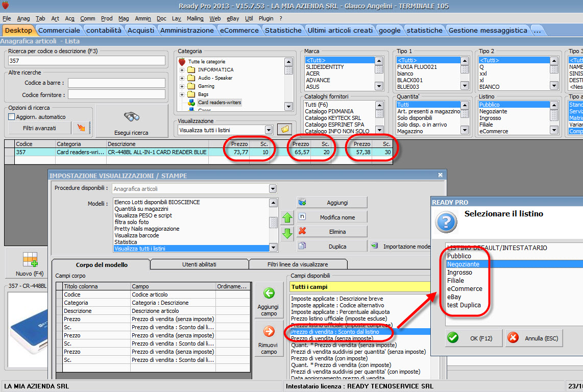Click the Duplica copy icon
This screenshot has height=392, width=583.
click(x=302, y=246)
